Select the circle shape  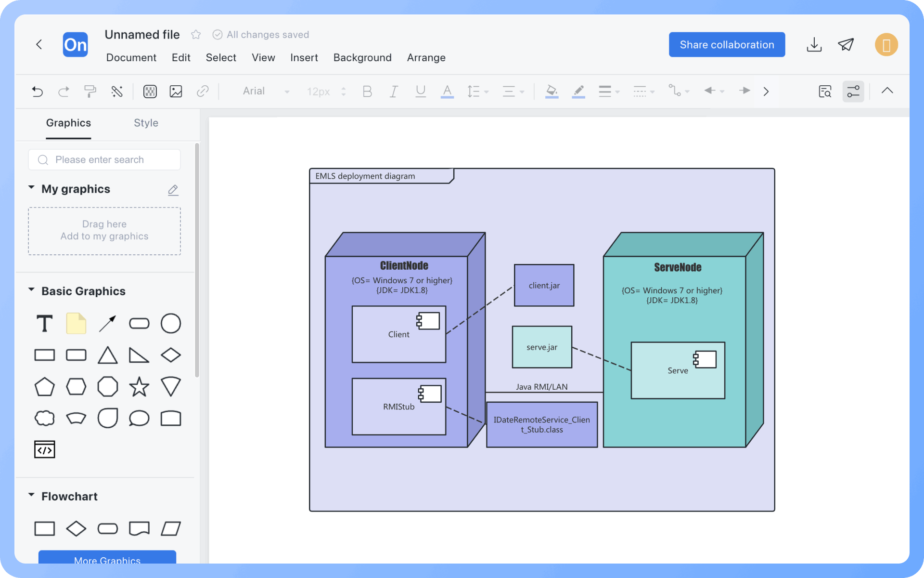tap(171, 324)
